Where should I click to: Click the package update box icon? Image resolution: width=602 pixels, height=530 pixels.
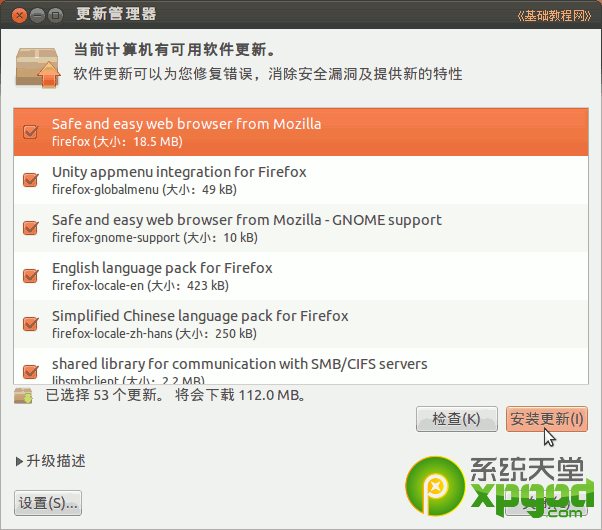pyautogui.click(x=38, y=68)
